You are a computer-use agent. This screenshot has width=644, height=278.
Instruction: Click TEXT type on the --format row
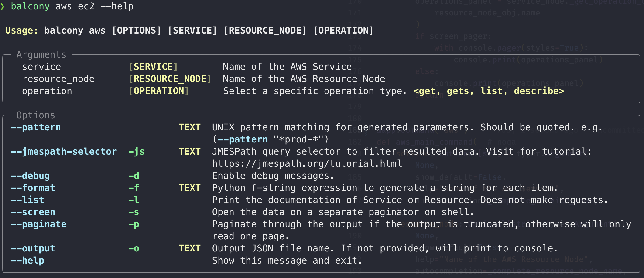189,188
